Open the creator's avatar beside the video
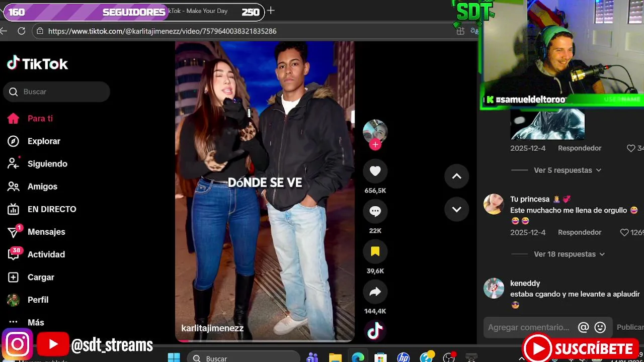The width and height of the screenshot is (644, 362). coord(375,131)
